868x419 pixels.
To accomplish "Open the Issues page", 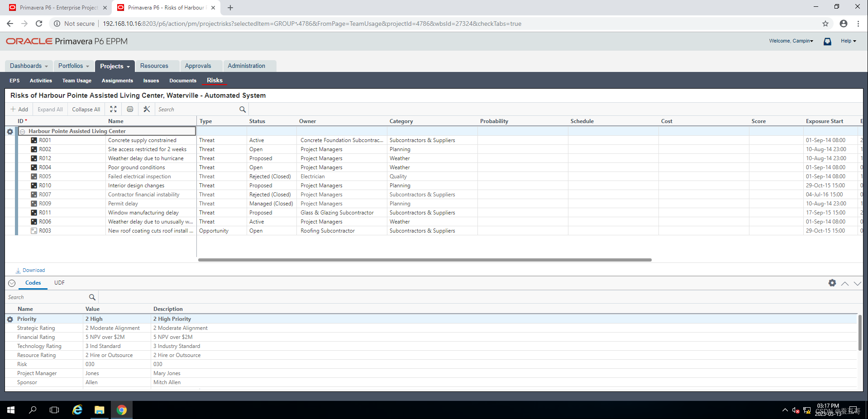I will click(x=151, y=81).
